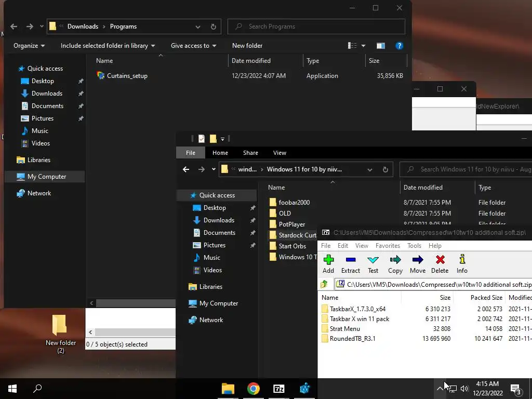Select TaskbarX_1.7.3.0_x64 folder in archive
Screen dimensions: 532x399
click(x=353, y=309)
